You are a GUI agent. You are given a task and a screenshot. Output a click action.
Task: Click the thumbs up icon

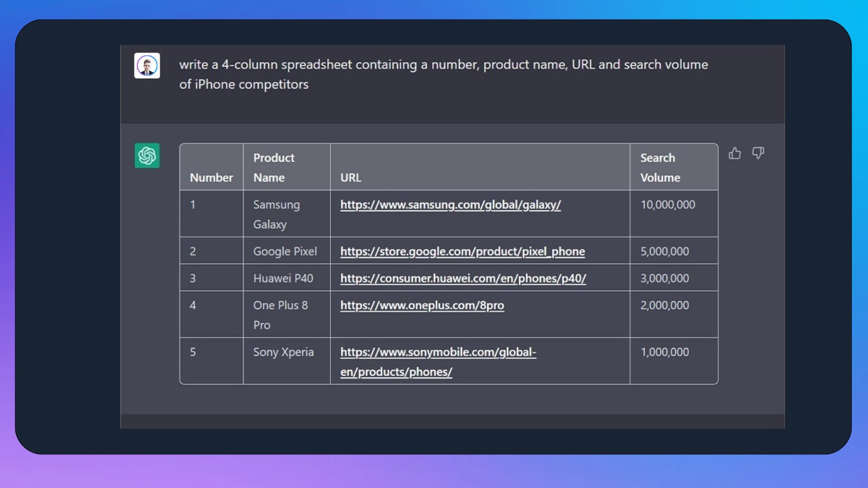(x=735, y=153)
